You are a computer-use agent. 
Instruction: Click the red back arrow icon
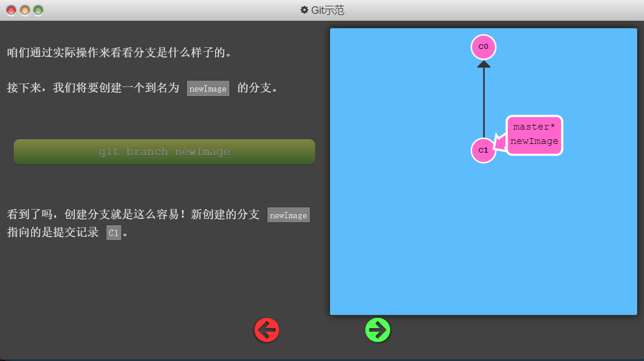click(x=267, y=330)
